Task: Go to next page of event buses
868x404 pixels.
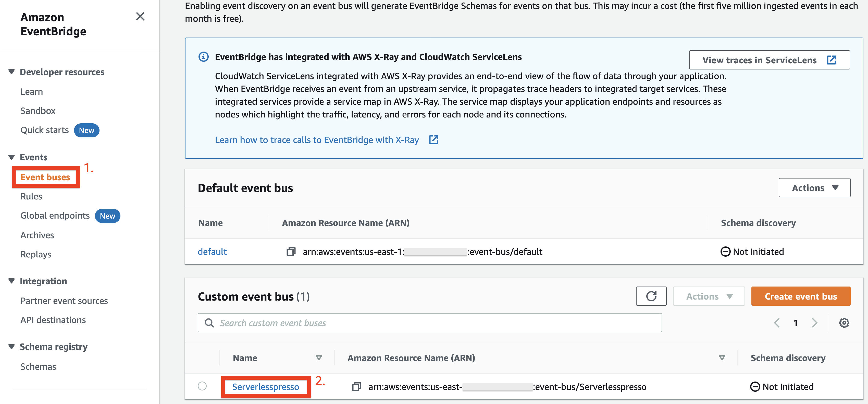Action: pos(814,323)
